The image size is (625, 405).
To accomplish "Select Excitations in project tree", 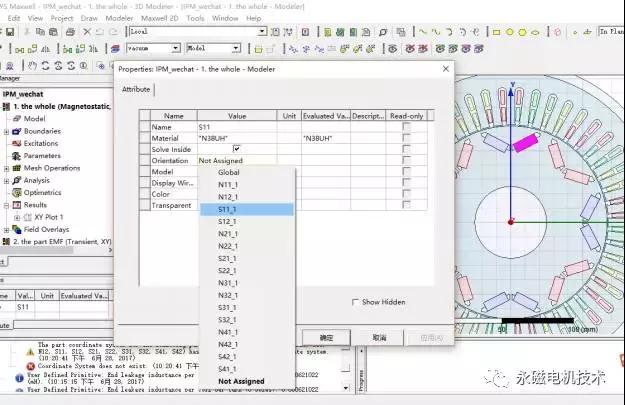I will click(41, 144).
